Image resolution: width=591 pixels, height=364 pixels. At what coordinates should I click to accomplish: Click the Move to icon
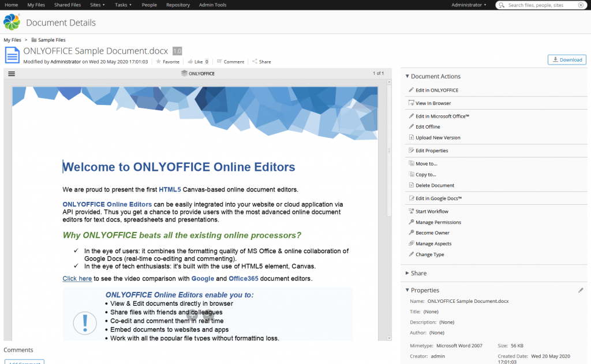pyautogui.click(x=411, y=163)
